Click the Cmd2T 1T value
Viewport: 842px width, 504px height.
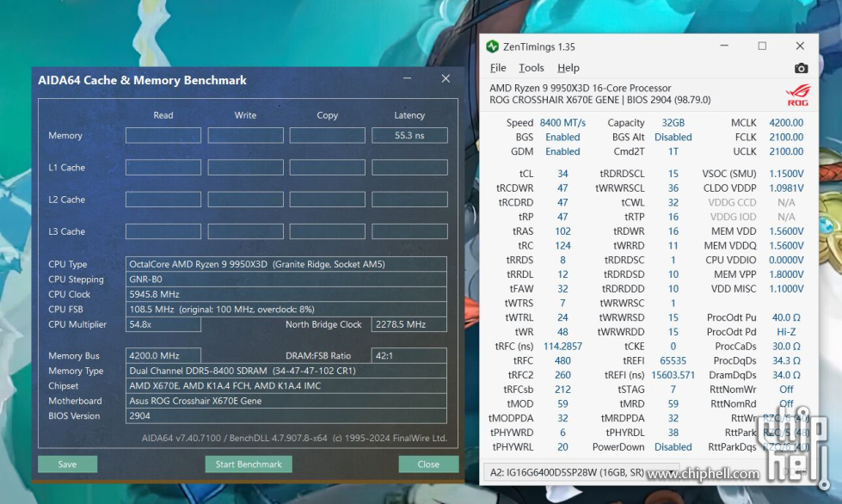point(673,151)
